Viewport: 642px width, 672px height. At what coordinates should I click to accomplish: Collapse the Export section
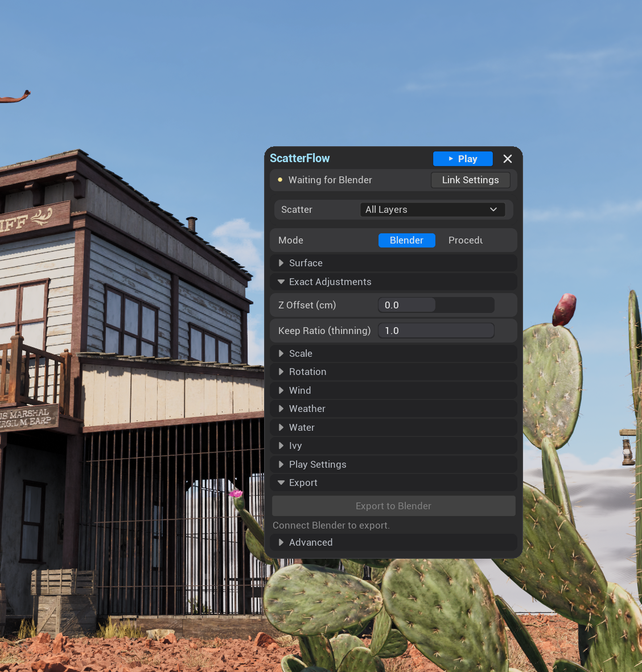(393, 483)
